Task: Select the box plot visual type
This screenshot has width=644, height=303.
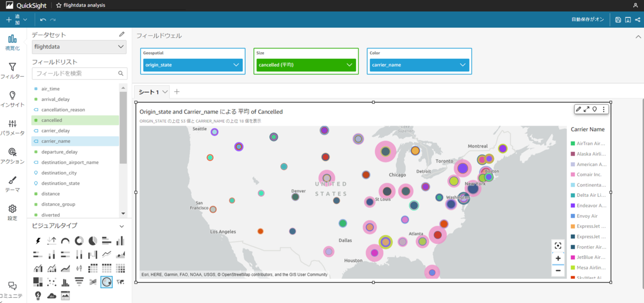Action: tap(79, 268)
